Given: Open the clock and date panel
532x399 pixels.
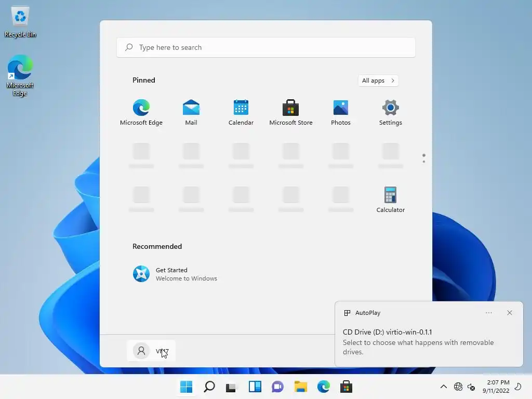Looking at the screenshot, I should 496,387.
